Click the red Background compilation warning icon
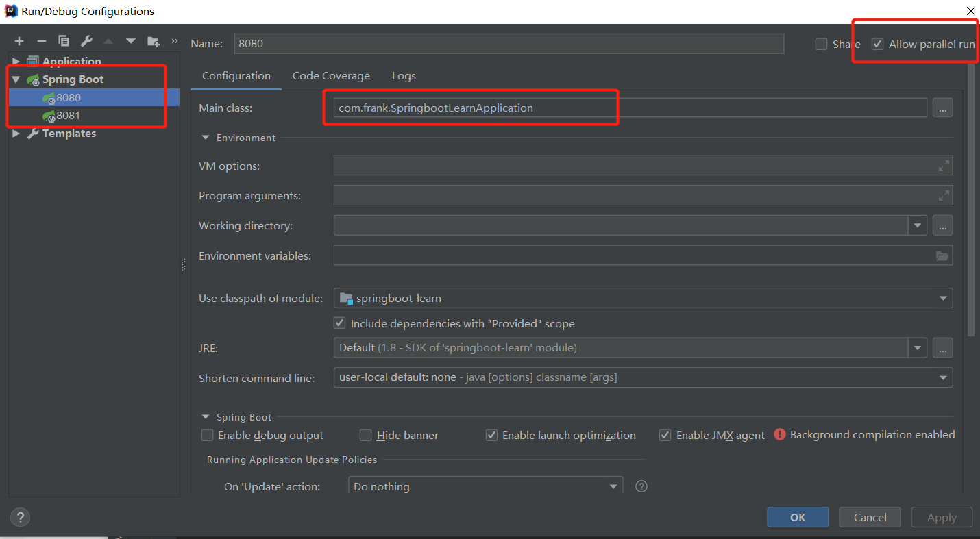The width and height of the screenshot is (980, 539). pos(779,434)
